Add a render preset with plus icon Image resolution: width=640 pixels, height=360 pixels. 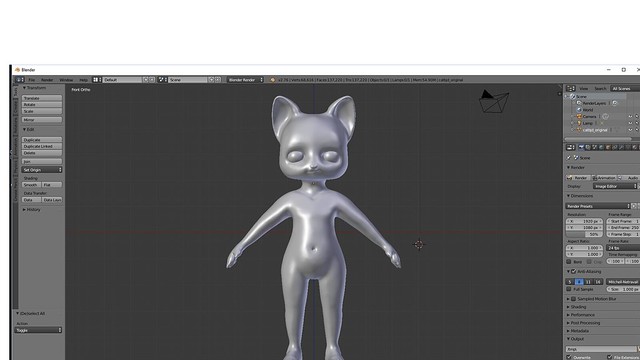[x=634, y=206]
